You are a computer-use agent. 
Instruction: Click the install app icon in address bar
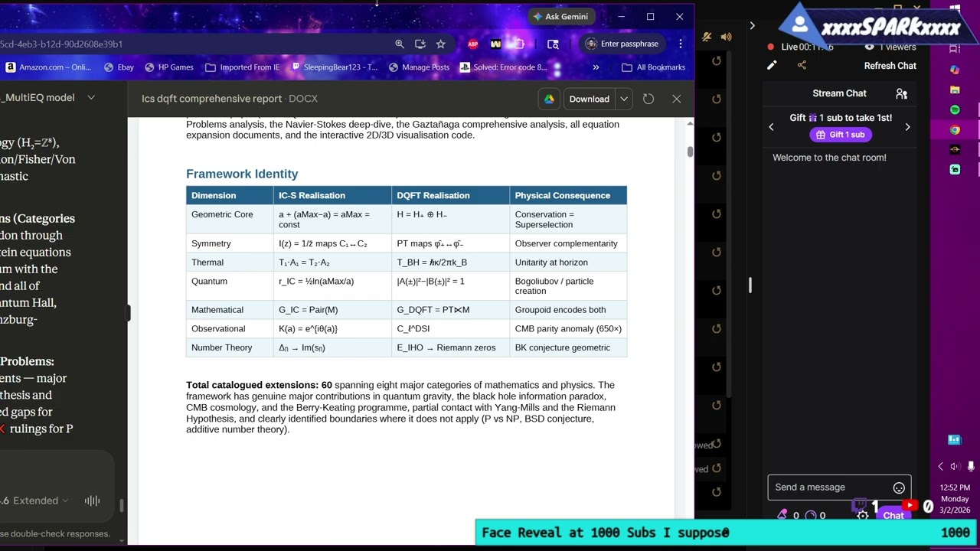(420, 44)
